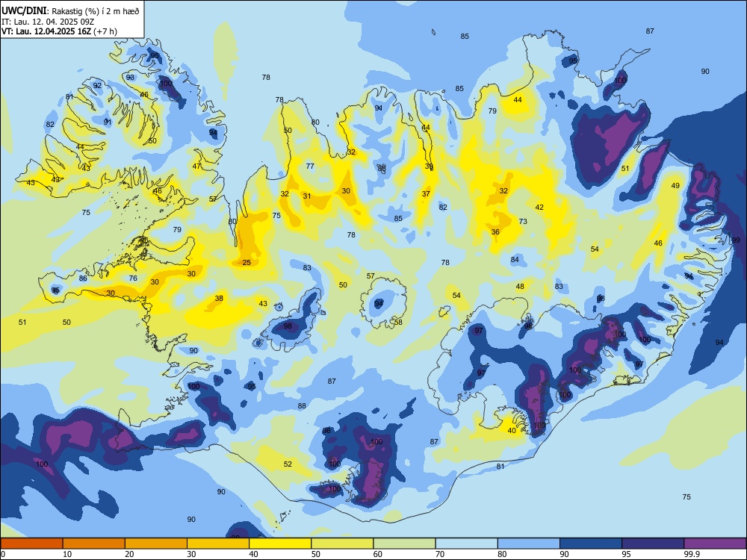Pick the 70–80 pale blue legend swatch
Screen dimensions: 747x560
[466, 544]
